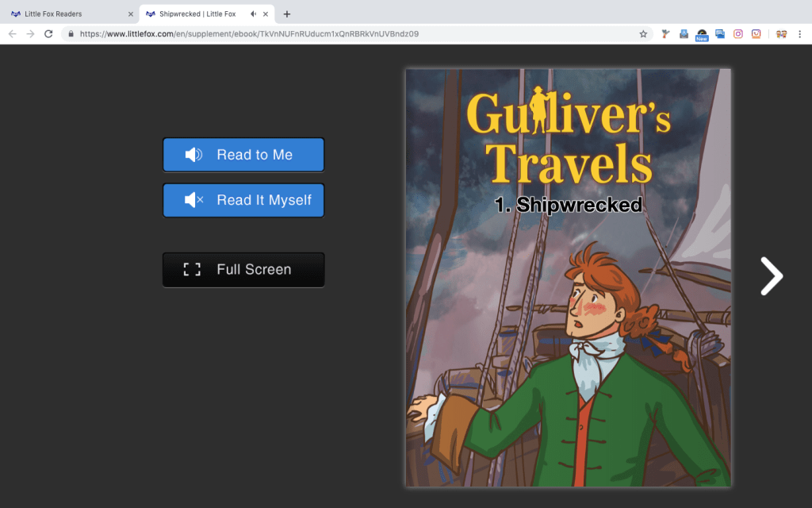Open a new browser tab

coord(287,14)
